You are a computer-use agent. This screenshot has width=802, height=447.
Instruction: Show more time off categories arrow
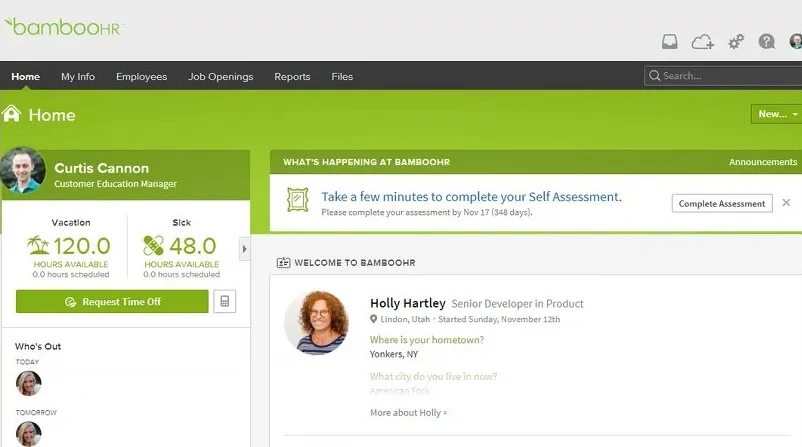click(x=244, y=249)
